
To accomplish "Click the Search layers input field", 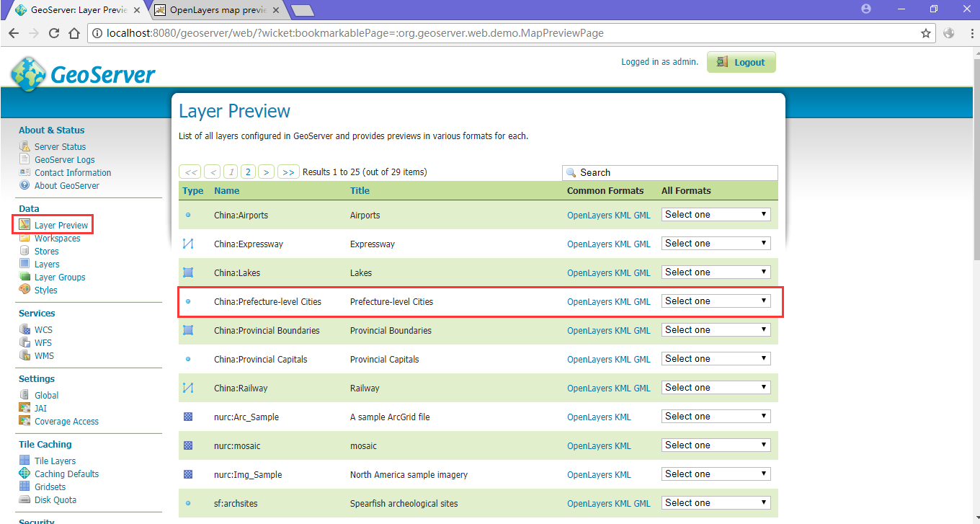I will [x=670, y=172].
